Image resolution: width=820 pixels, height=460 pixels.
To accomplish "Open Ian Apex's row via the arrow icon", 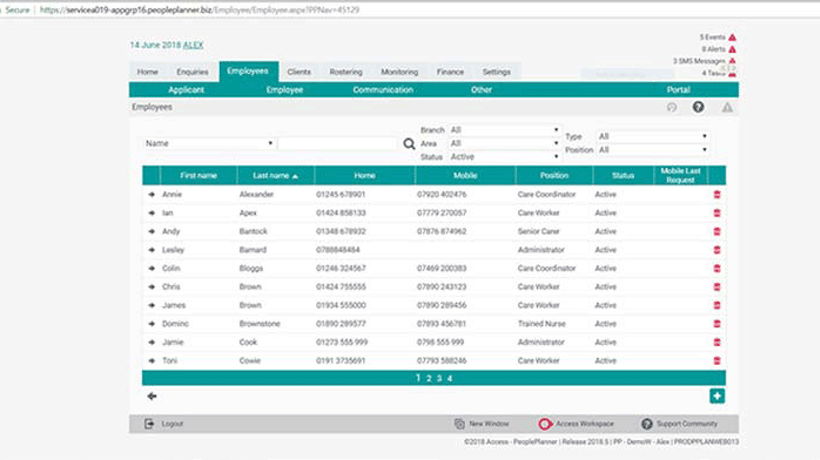I will (152, 213).
